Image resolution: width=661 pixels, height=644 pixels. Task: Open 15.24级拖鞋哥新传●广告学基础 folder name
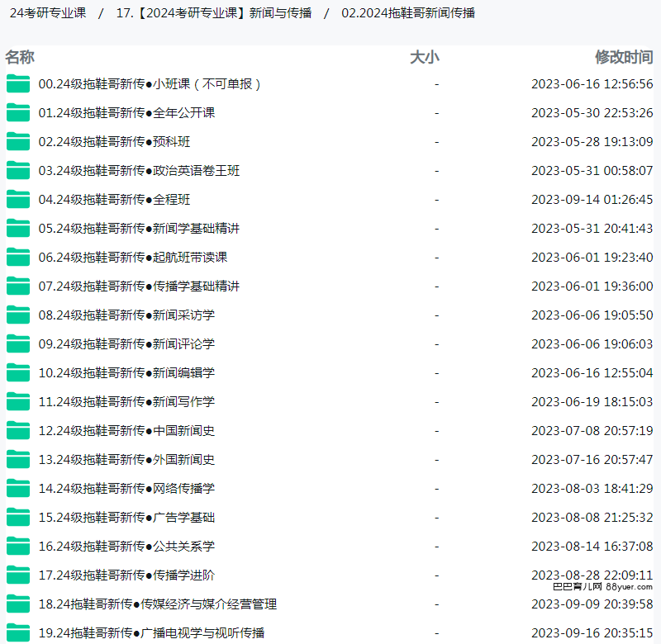[x=126, y=518]
